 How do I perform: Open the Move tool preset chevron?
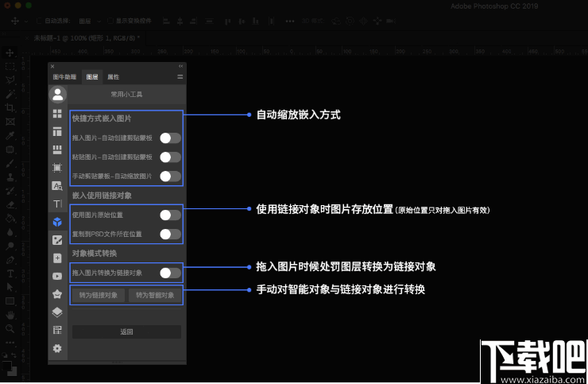(26, 21)
